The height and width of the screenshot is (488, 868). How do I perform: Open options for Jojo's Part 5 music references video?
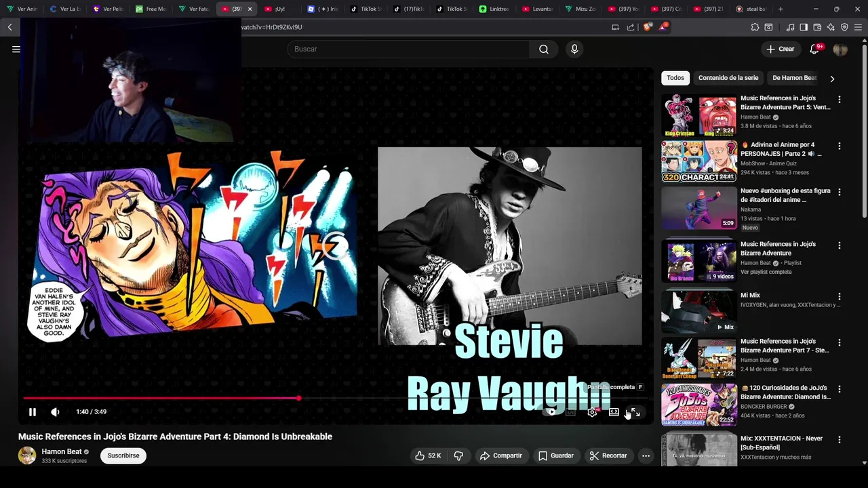840,100
